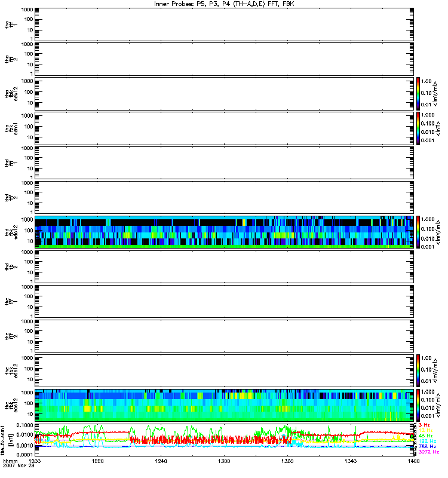The width and height of the screenshot is (448, 478).
Task: Click the 768 Hz blue legend label
Action: [426, 446]
